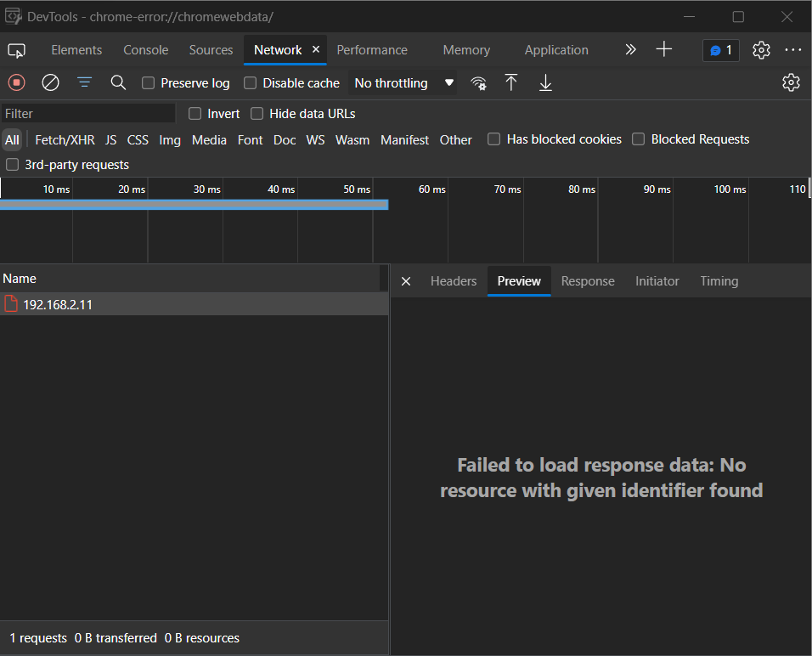The height and width of the screenshot is (656, 812).
Task: Open customize DevTools three-dot menu
Action: pyautogui.click(x=792, y=50)
